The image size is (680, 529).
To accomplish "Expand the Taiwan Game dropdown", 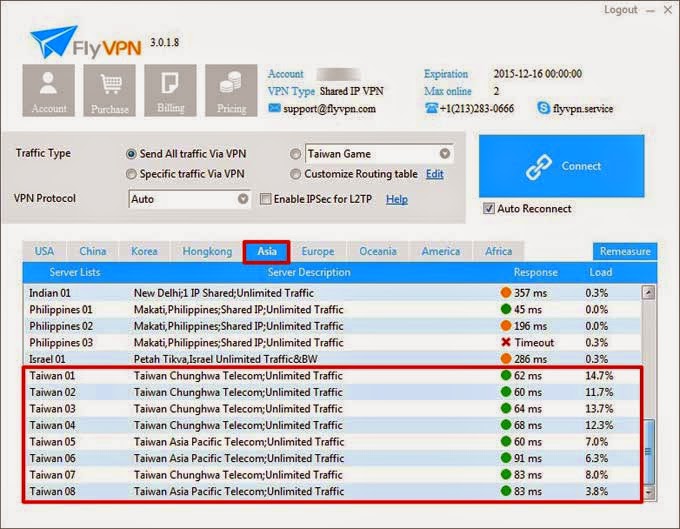I will [445, 153].
